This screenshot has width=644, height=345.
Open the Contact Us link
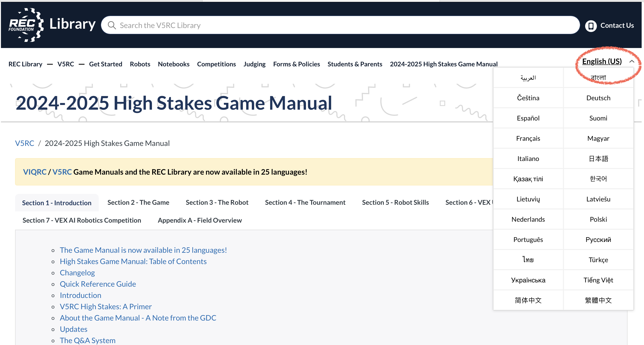click(617, 25)
